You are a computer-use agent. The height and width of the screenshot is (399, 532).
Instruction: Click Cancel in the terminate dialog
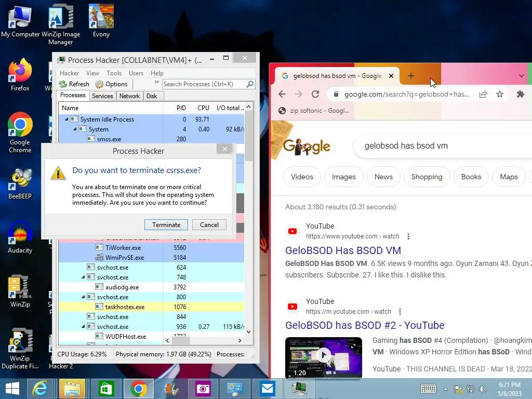209,224
